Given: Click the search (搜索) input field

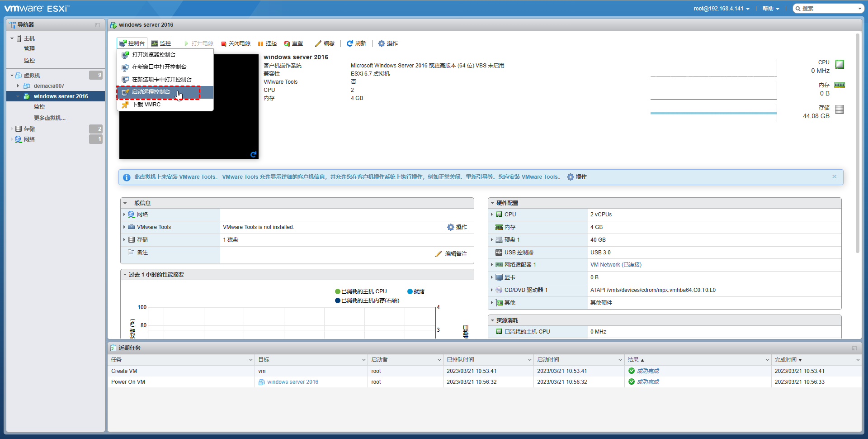Looking at the screenshot, I should [x=828, y=9].
